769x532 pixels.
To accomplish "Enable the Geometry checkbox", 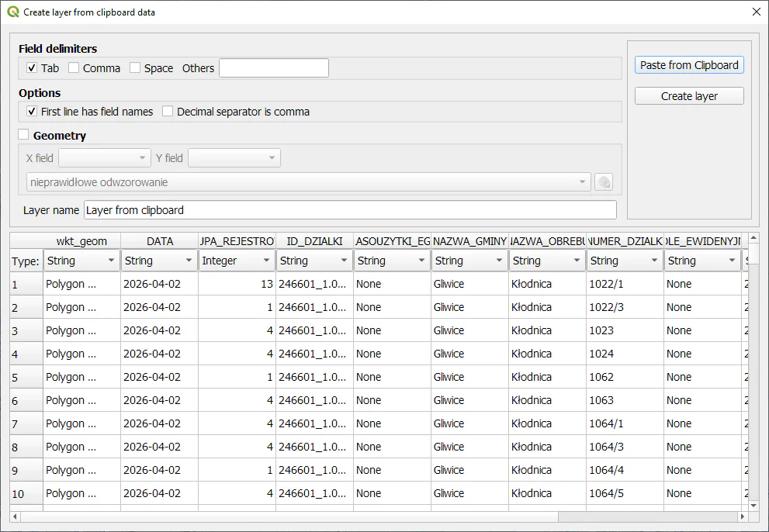I will click(x=23, y=135).
